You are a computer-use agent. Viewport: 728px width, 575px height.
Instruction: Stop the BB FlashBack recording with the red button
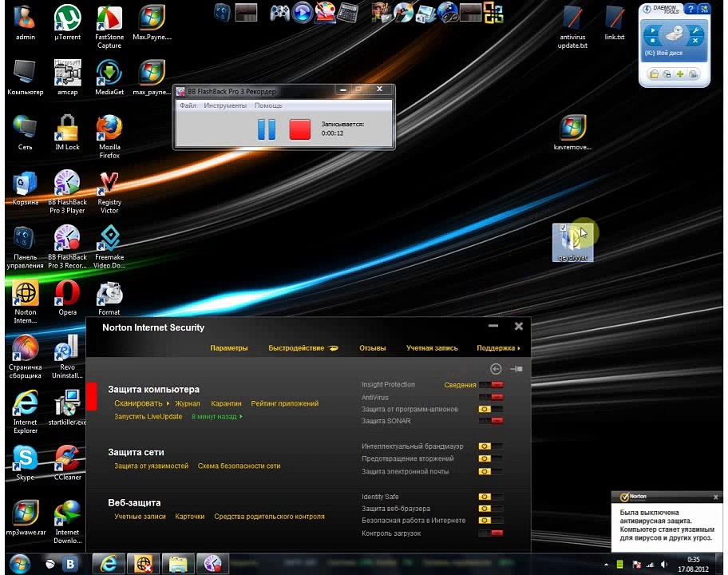pos(300,129)
